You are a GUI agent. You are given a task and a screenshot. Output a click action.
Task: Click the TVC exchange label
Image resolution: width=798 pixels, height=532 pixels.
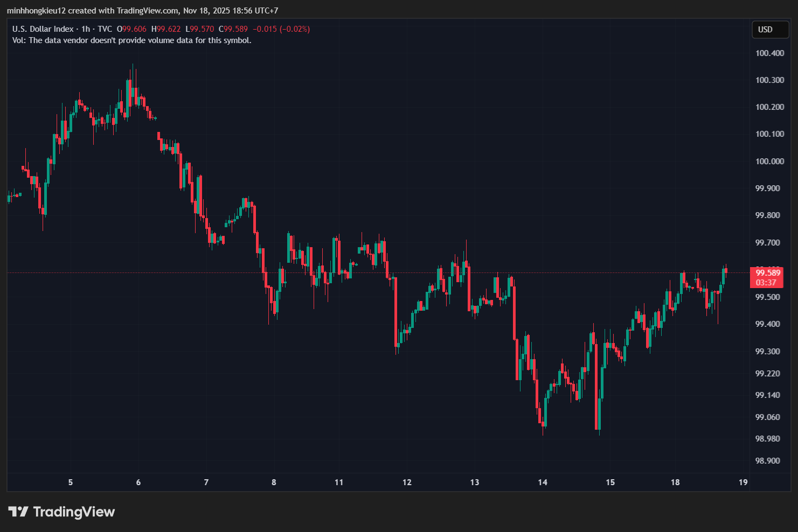pos(105,29)
